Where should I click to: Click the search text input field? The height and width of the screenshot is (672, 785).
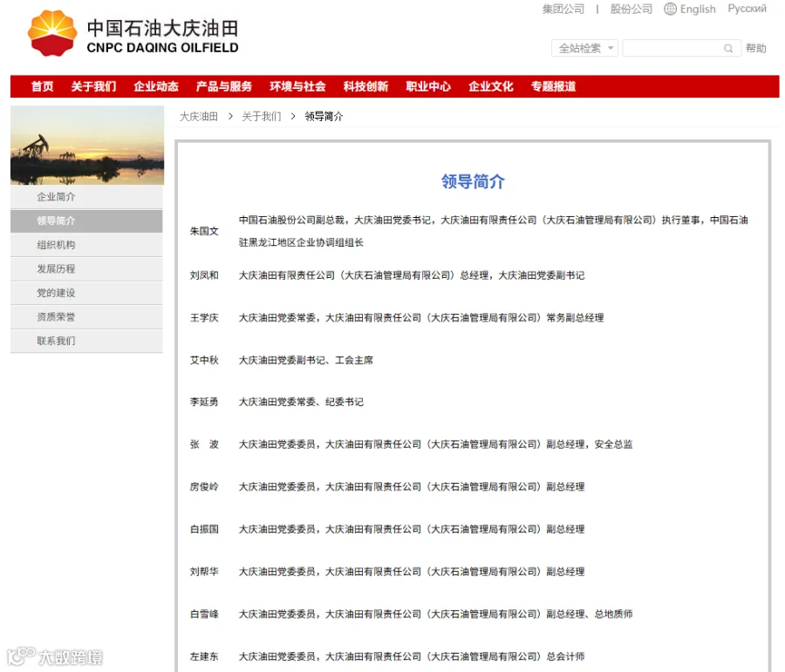pos(681,49)
